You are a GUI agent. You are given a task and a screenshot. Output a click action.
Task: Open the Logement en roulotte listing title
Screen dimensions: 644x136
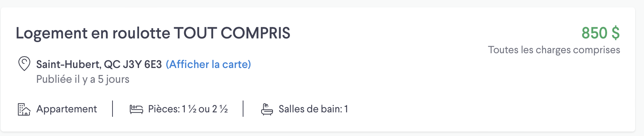click(153, 33)
